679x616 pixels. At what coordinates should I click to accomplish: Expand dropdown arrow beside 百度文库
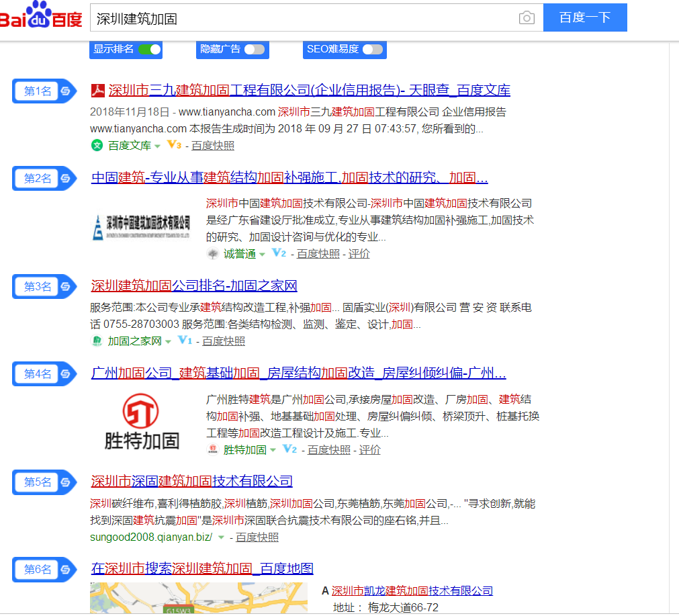[x=158, y=146]
